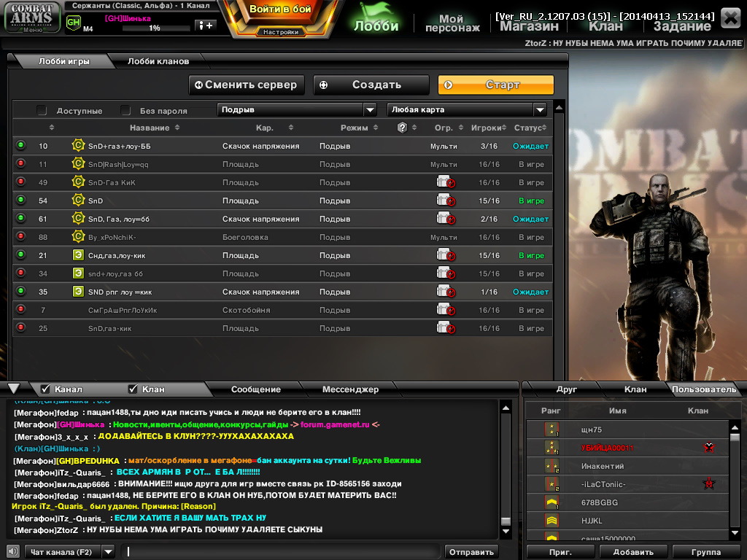Click the clan badge of room 49 SnD-Газ КиК
The height and width of the screenshot is (560, 747).
click(x=78, y=182)
